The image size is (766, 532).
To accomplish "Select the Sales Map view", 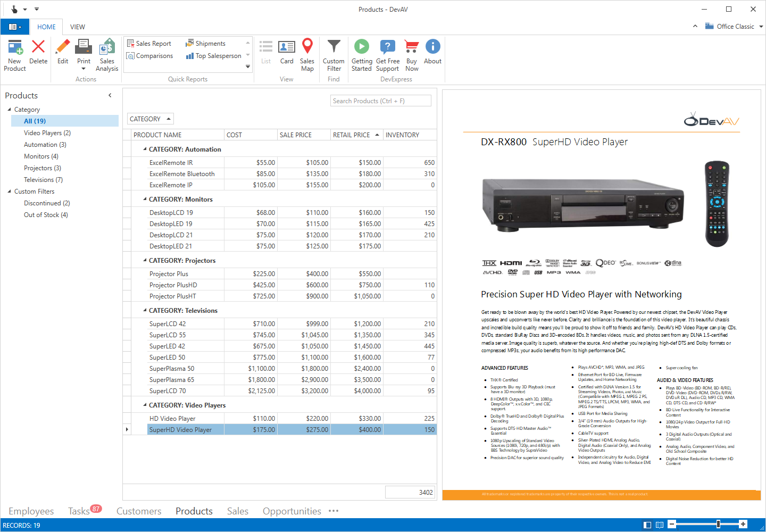I will click(307, 53).
